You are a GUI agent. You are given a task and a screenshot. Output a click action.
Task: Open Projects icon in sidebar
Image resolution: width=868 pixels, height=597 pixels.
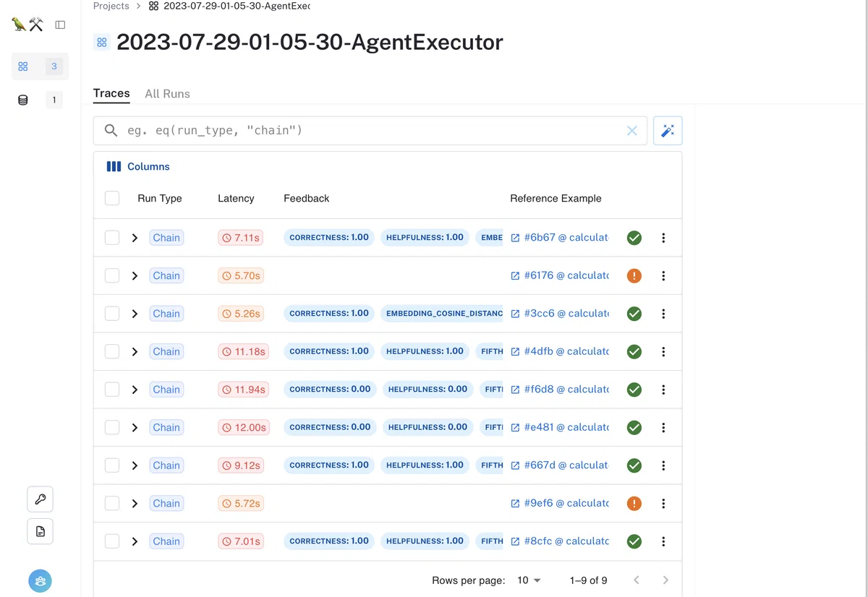pos(23,66)
